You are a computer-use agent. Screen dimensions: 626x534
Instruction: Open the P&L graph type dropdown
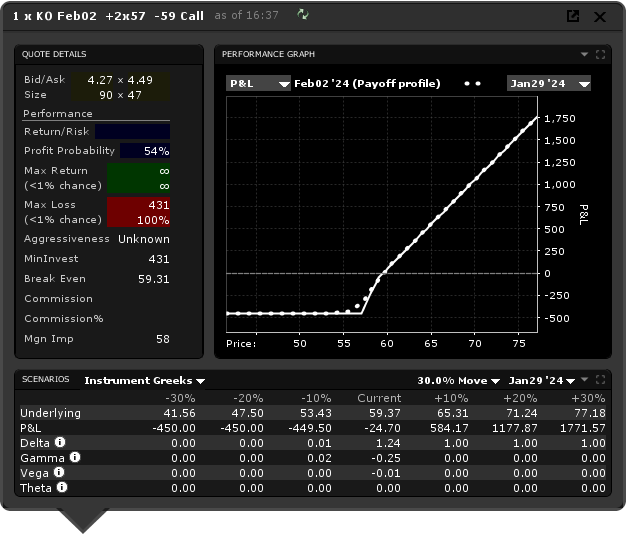point(255,84)
